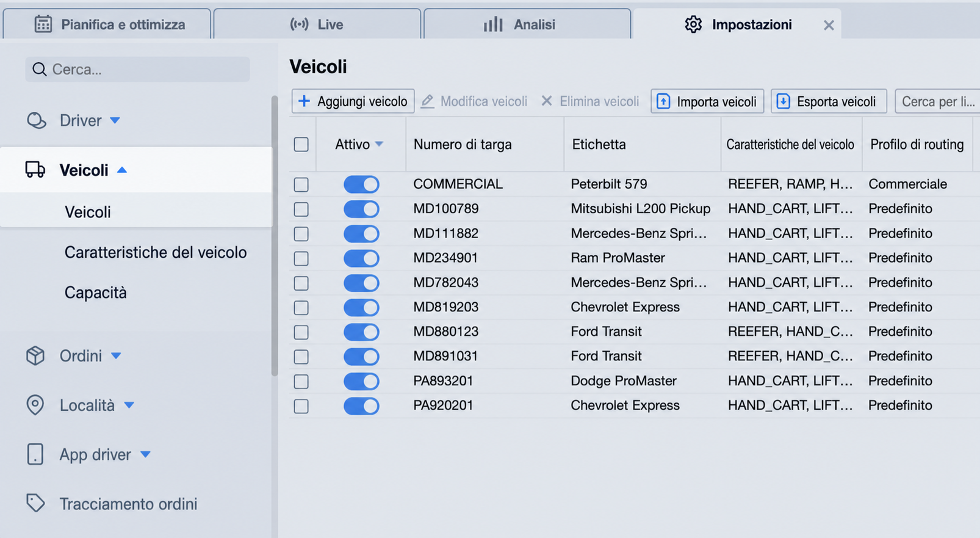This screenshot has width=980, height=538.
Task: Collapse the Veicoli section arrow
Action: (122, 170)
